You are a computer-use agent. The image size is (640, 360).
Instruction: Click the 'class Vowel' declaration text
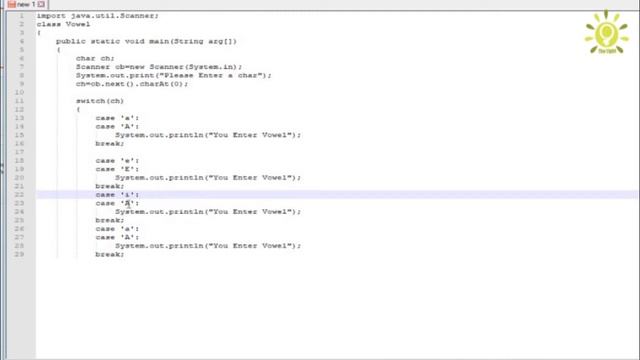(x=63, y=24)
